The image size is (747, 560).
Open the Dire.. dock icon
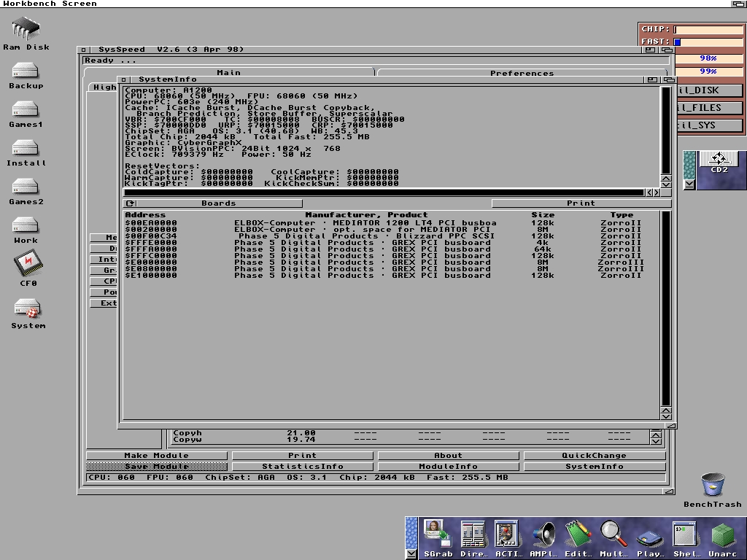point(473,539)
